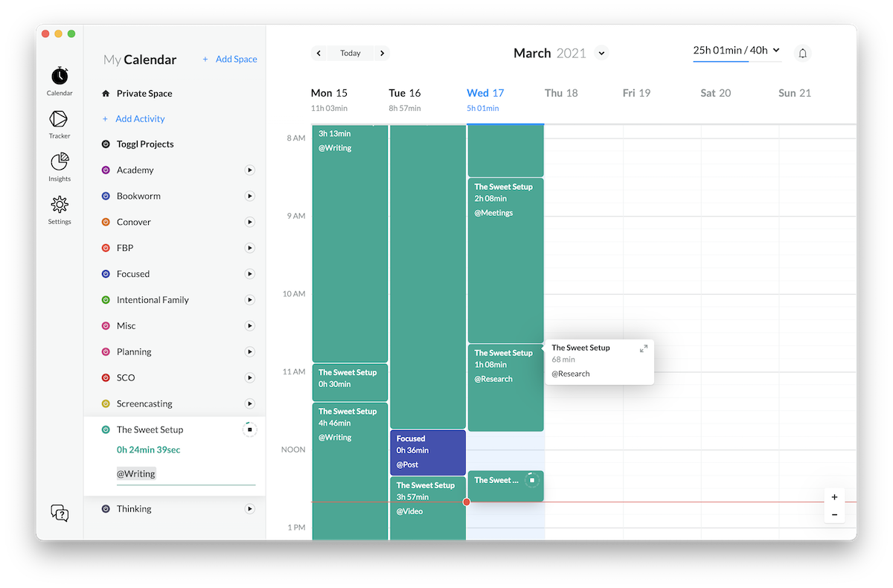Open the 25h 01min / 40h dropdown
Screen dimensions: 893x588
point(737,50)
